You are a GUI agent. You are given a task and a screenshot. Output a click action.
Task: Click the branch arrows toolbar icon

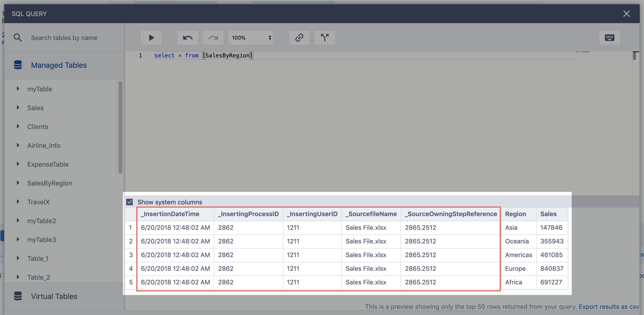pos(325,38)
